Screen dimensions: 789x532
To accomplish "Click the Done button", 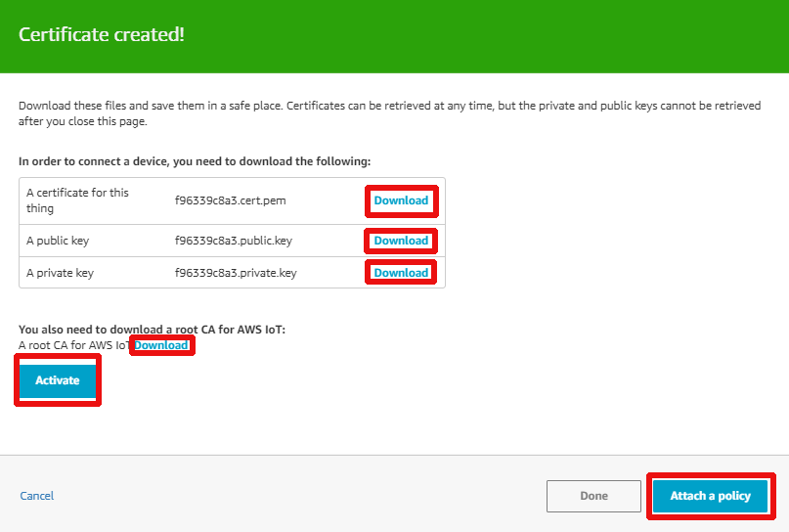I will pyautogui.click(x=593, y=496).
